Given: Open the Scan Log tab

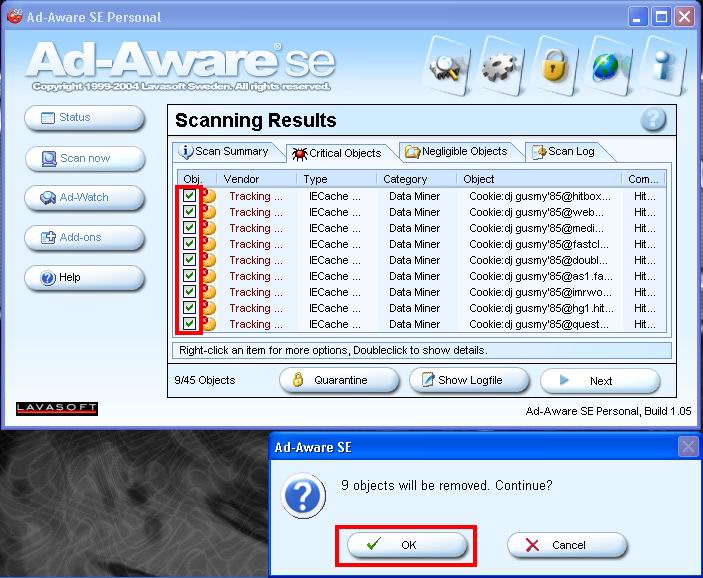Looking at the screenshot, I should click(x=567, y=152).
